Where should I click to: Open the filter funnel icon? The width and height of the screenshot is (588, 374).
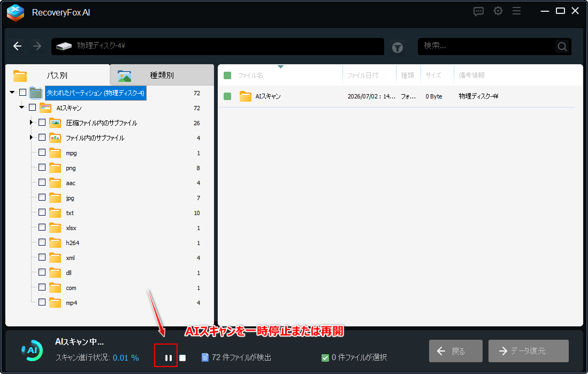[398, 48]
